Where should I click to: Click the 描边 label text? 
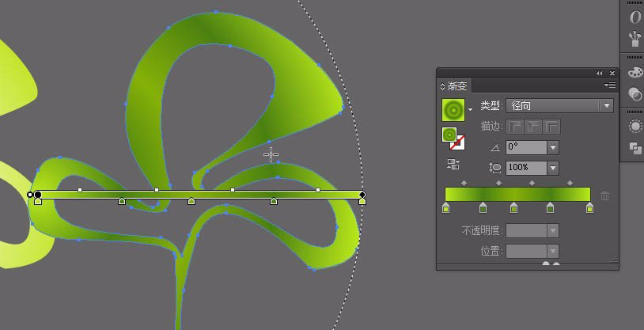(491, 127)
